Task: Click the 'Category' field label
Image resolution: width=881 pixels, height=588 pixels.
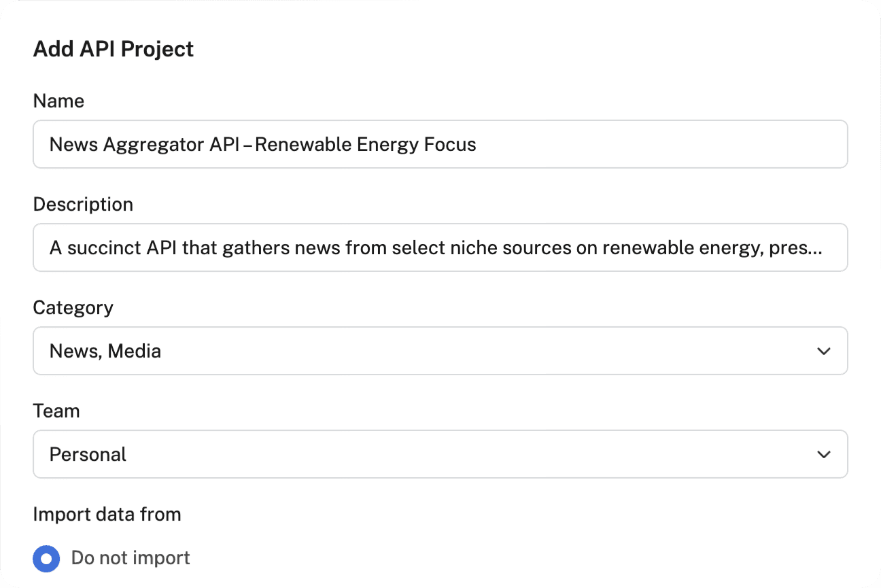Action: [73, 308]
